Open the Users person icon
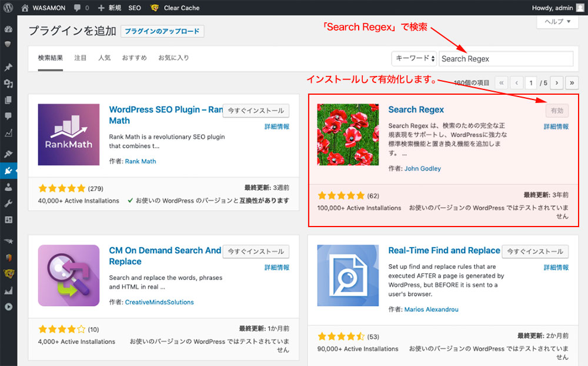588x366 pixels. [x=8, y=187]
